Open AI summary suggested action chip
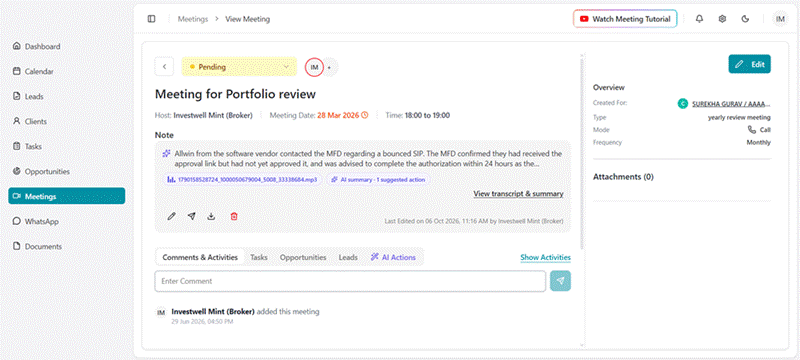Screen dimensions: 800x360 coord(379,179)
